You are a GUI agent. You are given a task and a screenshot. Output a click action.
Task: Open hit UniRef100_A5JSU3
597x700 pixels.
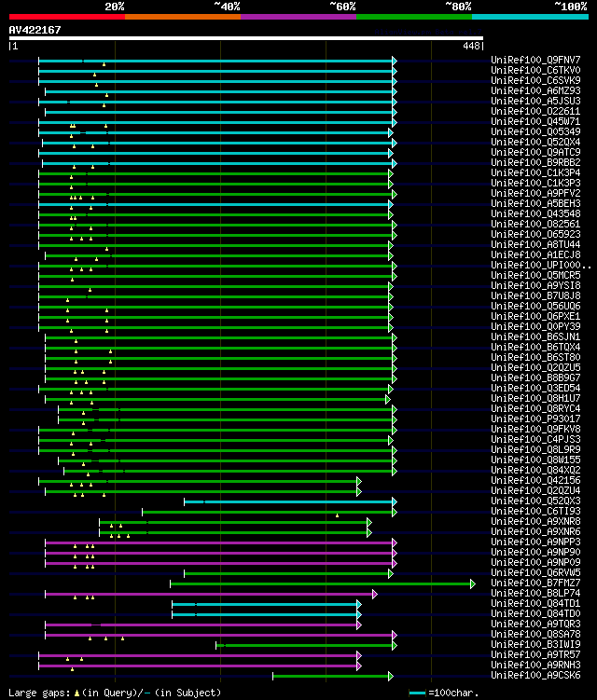point(535,101)
